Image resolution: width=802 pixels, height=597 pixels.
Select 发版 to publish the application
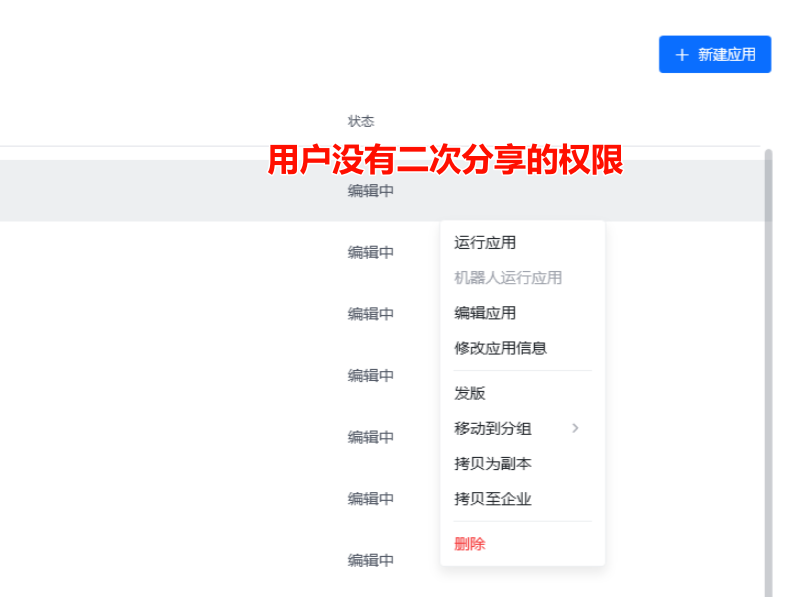coord(470,393)
